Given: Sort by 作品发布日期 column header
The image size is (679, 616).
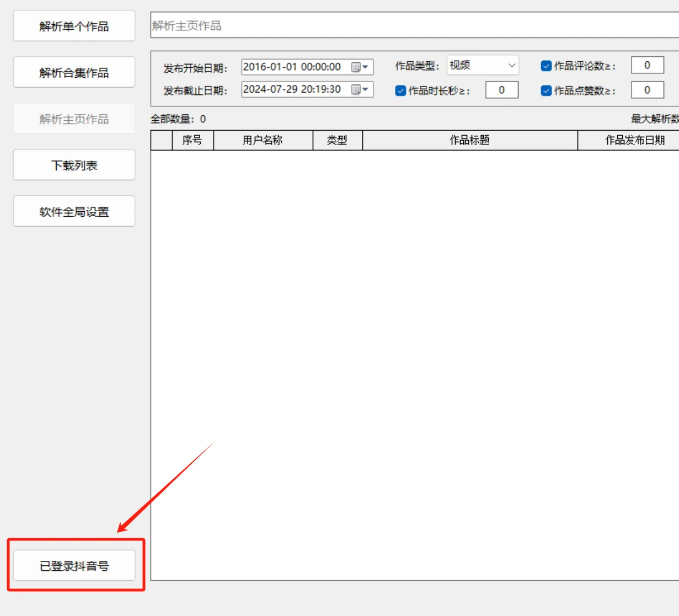Looking at the screenshot, I should (634, 140).
